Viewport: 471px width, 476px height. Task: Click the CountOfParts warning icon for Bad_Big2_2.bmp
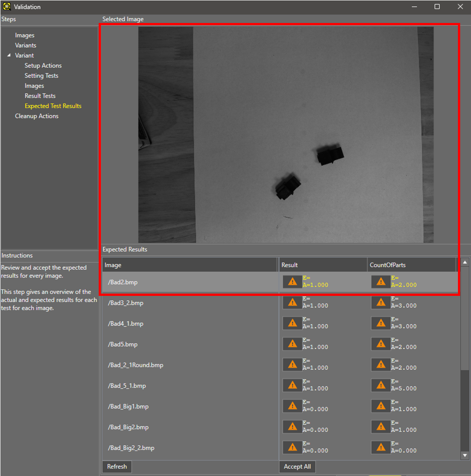[381, 448]
